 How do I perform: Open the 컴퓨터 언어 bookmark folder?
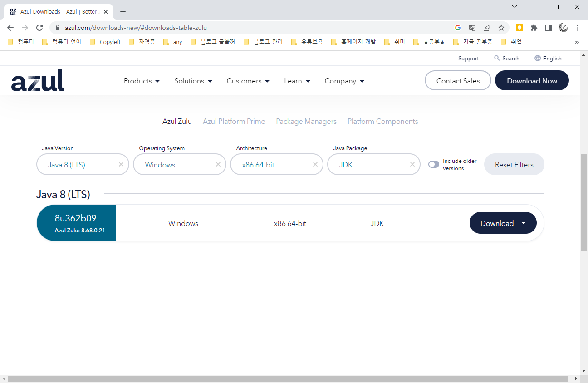[62, 42]
